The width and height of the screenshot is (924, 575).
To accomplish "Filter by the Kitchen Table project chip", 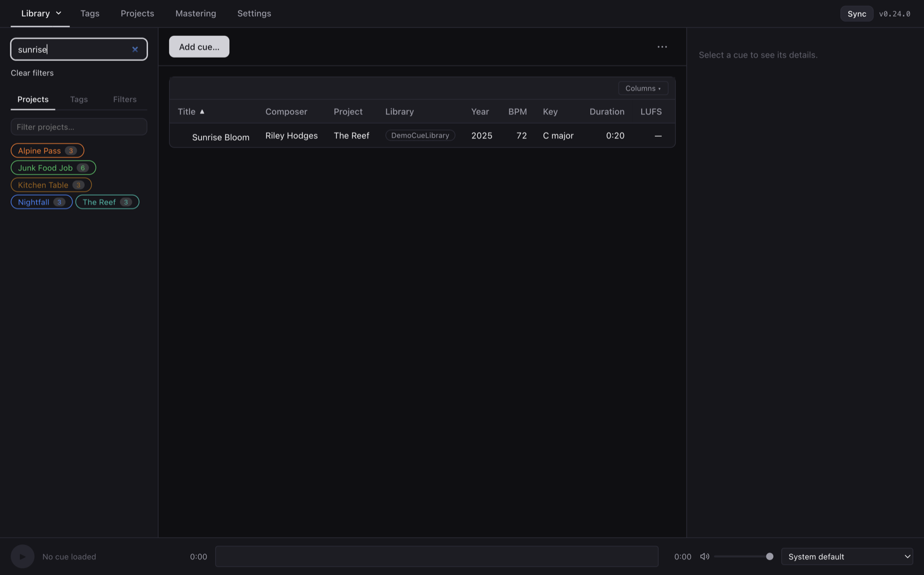I will point(51,185).
